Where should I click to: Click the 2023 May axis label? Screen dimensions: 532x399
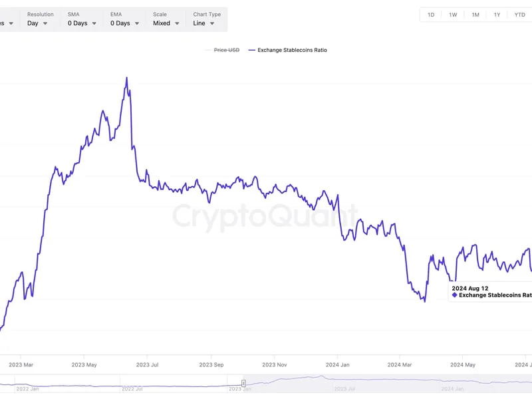[x=84, y=364]
